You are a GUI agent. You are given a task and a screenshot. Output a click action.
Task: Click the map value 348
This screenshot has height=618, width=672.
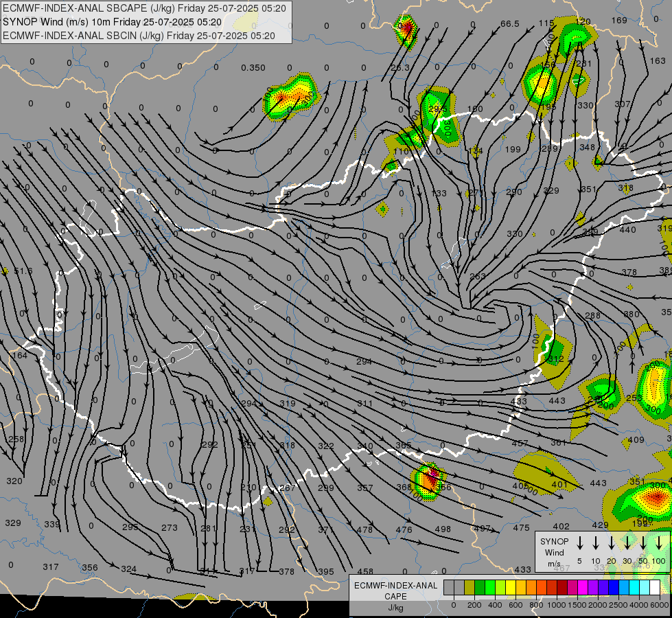587,148
